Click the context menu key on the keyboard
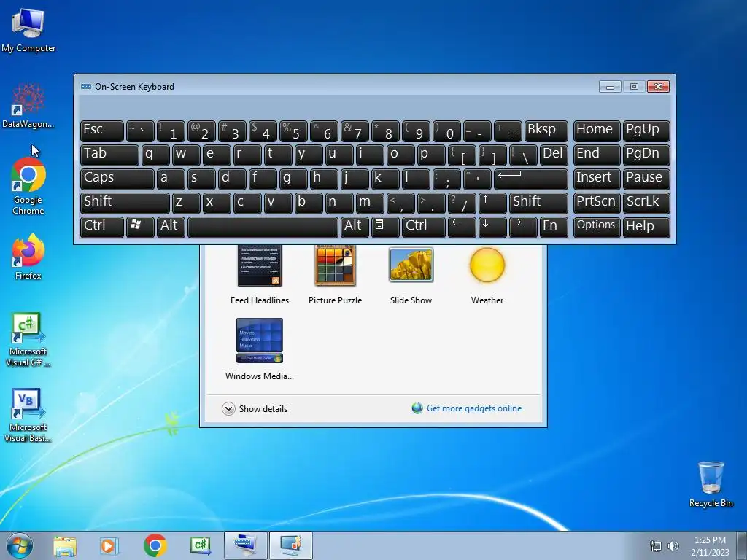 (385, 227)
